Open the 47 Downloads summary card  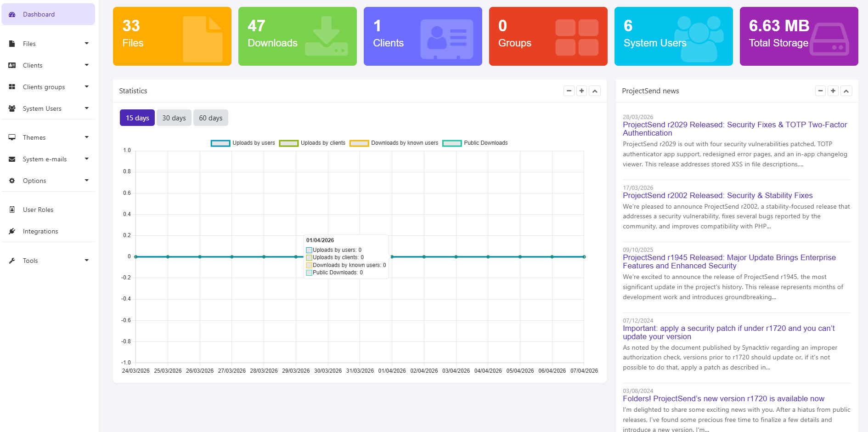(298, 36)
